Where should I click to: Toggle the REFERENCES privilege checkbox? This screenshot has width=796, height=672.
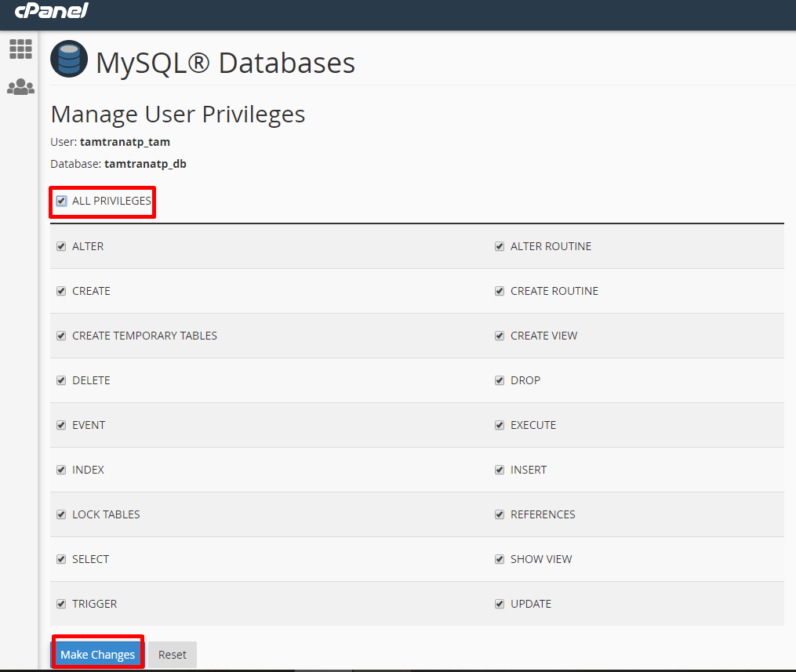coord(500,514)
